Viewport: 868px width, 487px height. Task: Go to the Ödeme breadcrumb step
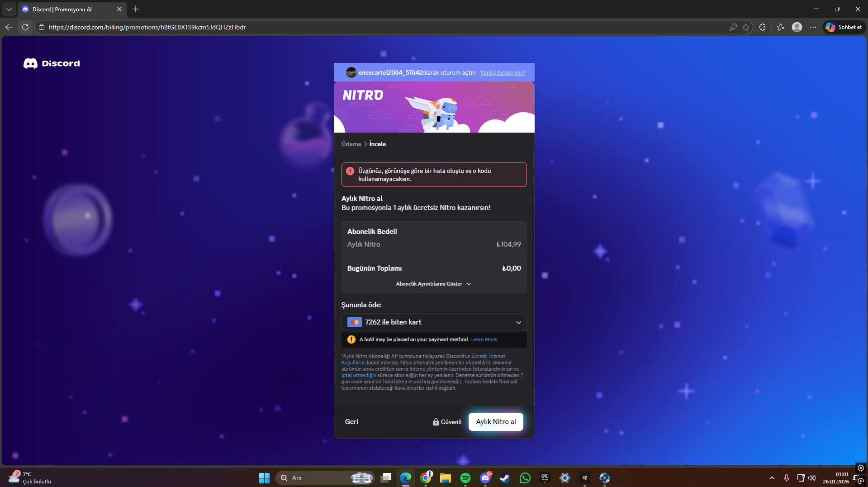pos(351,144)
